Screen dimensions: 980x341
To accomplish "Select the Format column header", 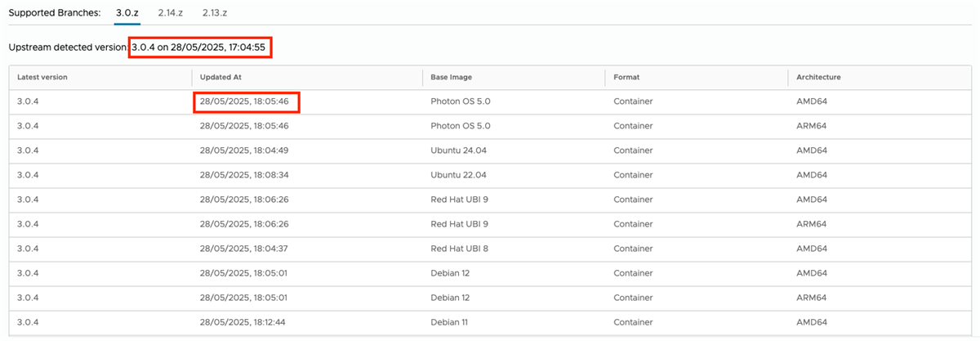I will [x=626, y=77].
